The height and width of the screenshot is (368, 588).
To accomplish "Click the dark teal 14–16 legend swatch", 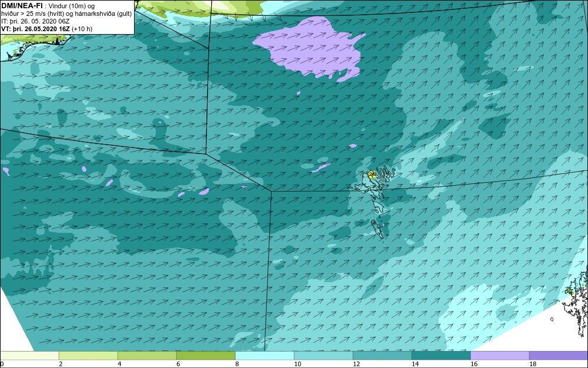I will [x=441, y=356].
